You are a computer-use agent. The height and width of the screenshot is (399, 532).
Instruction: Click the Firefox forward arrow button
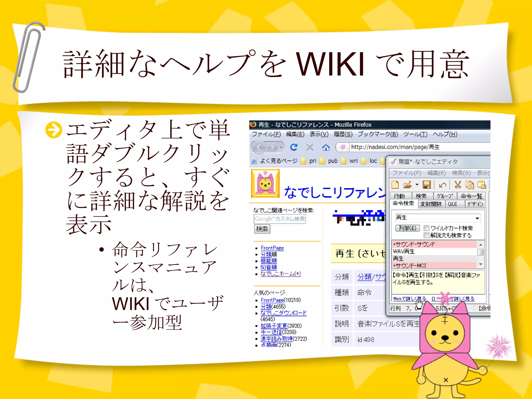tap(272, 148)
